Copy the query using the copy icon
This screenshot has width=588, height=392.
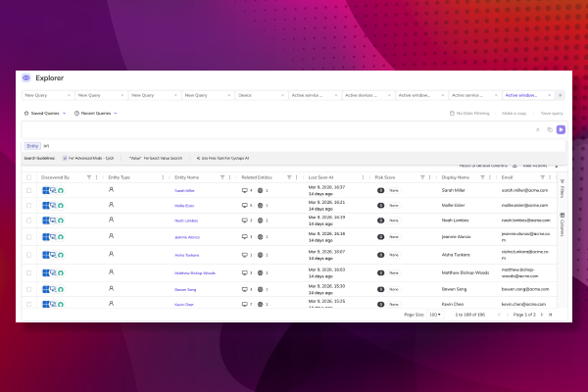coord(550,129)
